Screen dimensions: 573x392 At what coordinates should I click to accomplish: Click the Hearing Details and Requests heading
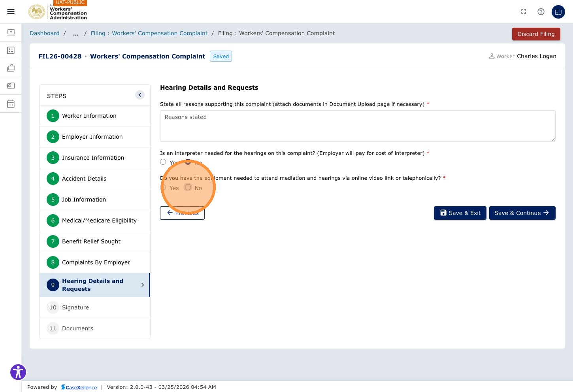[209, 88]
